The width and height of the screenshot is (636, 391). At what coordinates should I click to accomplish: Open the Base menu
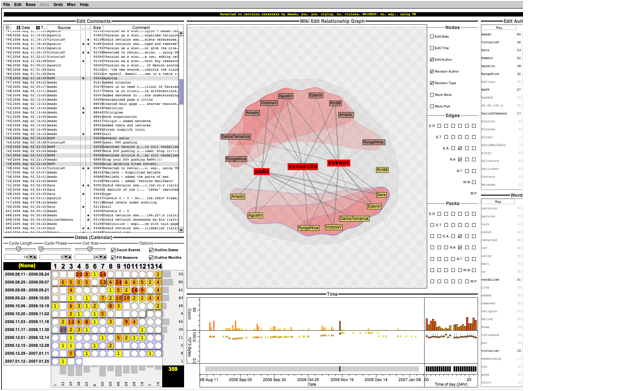pos(30,4)
